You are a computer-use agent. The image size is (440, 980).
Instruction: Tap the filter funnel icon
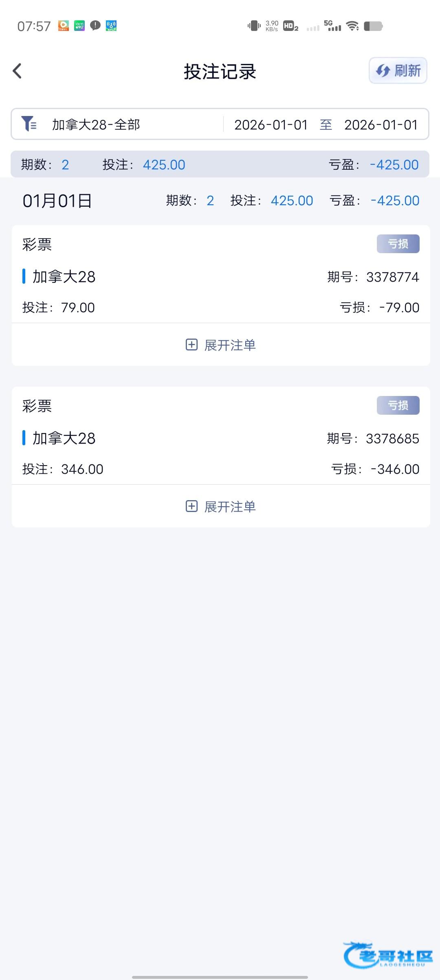point(29,124)
